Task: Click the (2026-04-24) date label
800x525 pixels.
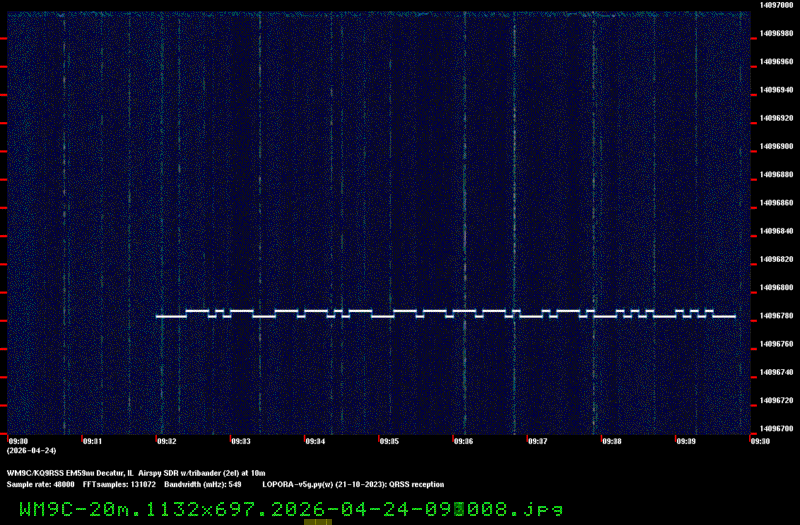Action: [26, 451]
